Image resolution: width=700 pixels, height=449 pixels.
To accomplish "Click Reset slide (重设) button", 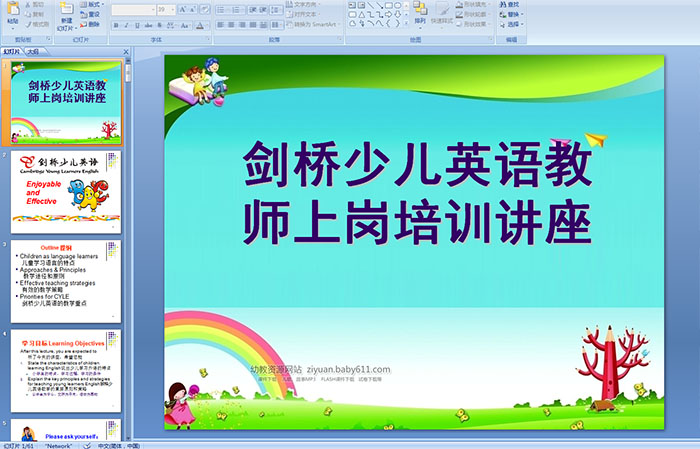I will [90, 14].
